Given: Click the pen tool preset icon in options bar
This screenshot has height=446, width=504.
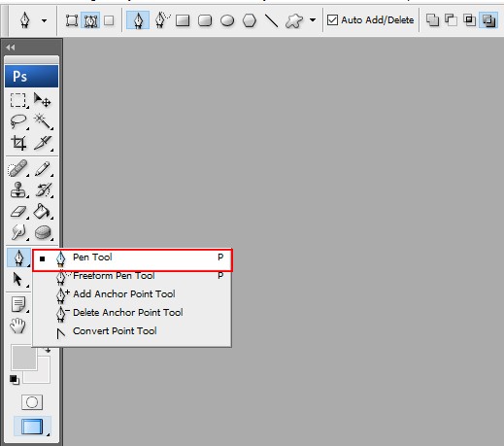Looking at the screenshot, I should (x=25, y=20).
